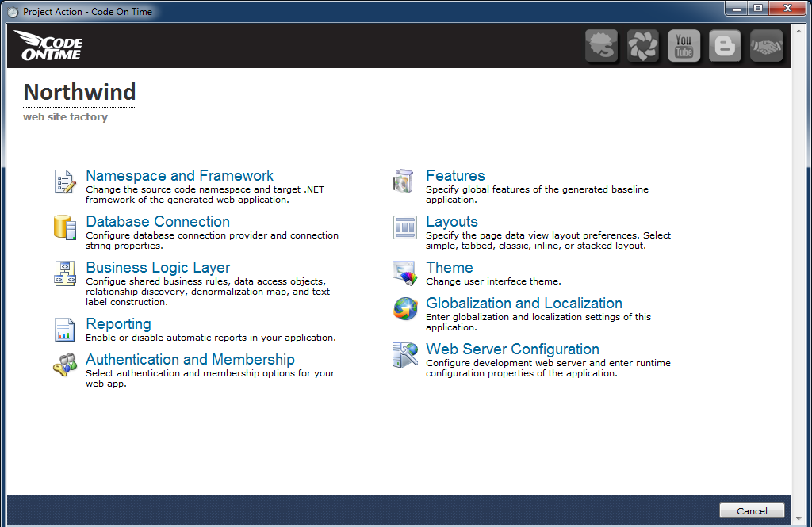This screenshot has height=527, width=812.
Task: Open the YouTube channel icon in header
Action: pyautogui.click(x=684, y=46)
